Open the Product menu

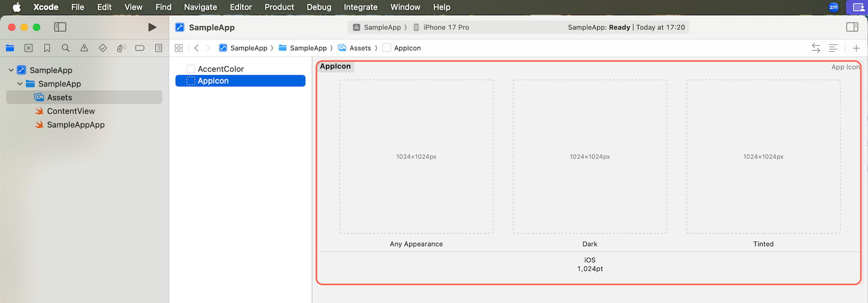pos(279,7)
